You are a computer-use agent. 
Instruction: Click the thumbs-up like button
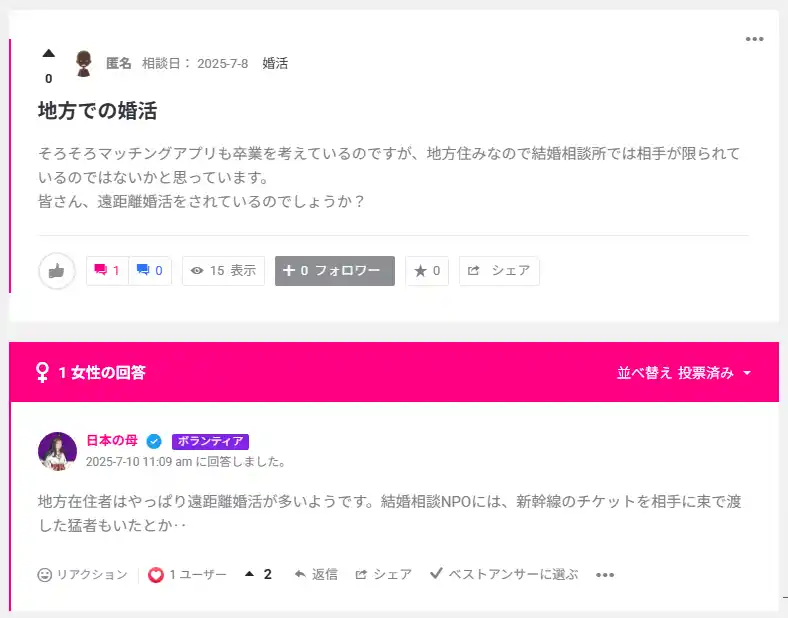(57, 271)
